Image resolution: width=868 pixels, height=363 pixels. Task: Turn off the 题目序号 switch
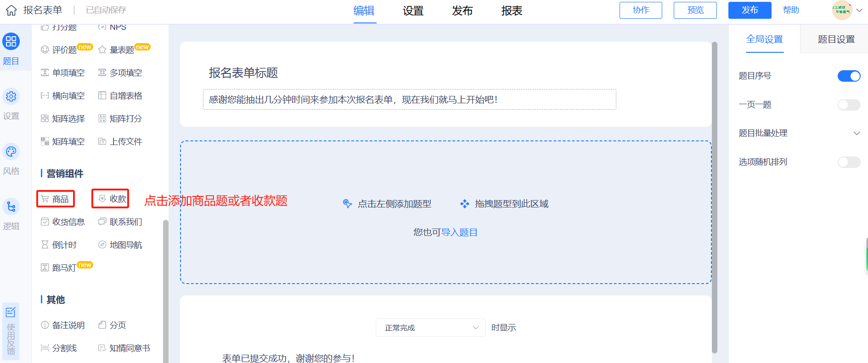click(849, 76)
